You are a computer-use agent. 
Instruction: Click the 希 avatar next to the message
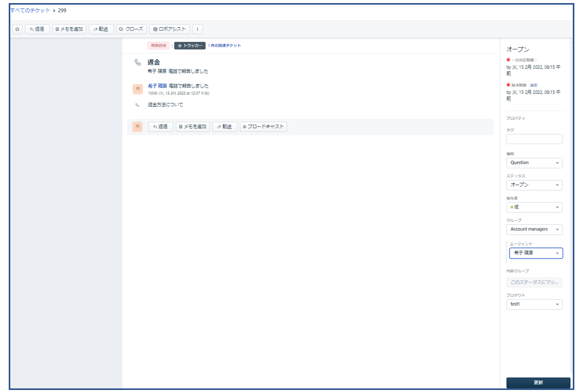[x=138, y=89]
